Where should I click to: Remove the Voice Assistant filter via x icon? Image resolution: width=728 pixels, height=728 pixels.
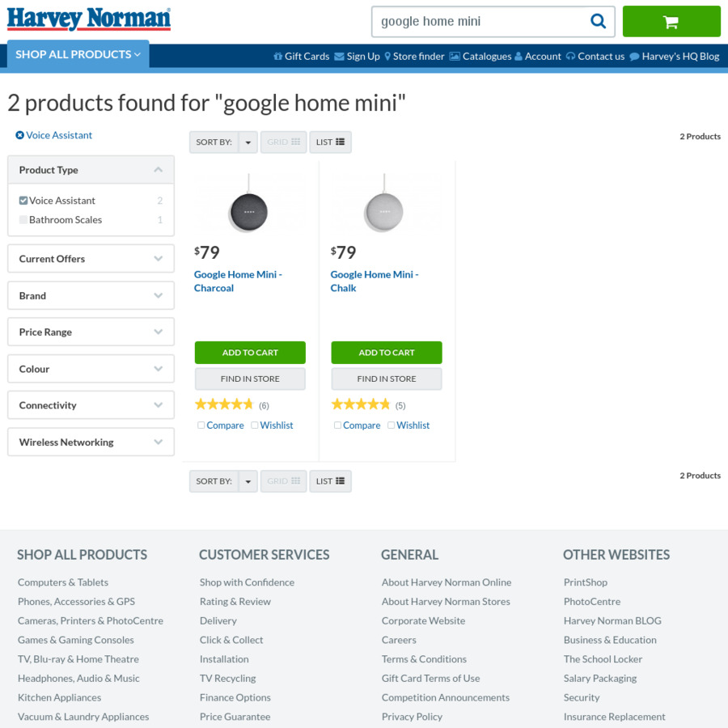pyautogui.click(x=19, y=135)
